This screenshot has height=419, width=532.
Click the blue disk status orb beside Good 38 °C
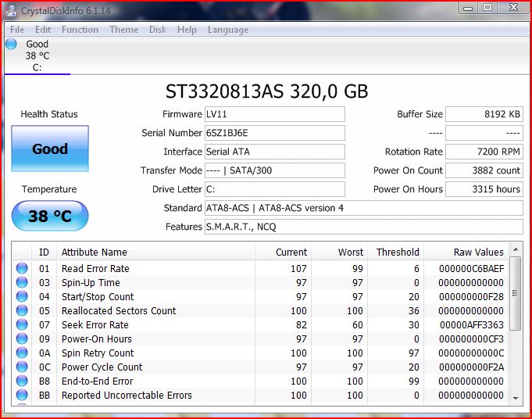click(x=11, y=44)
